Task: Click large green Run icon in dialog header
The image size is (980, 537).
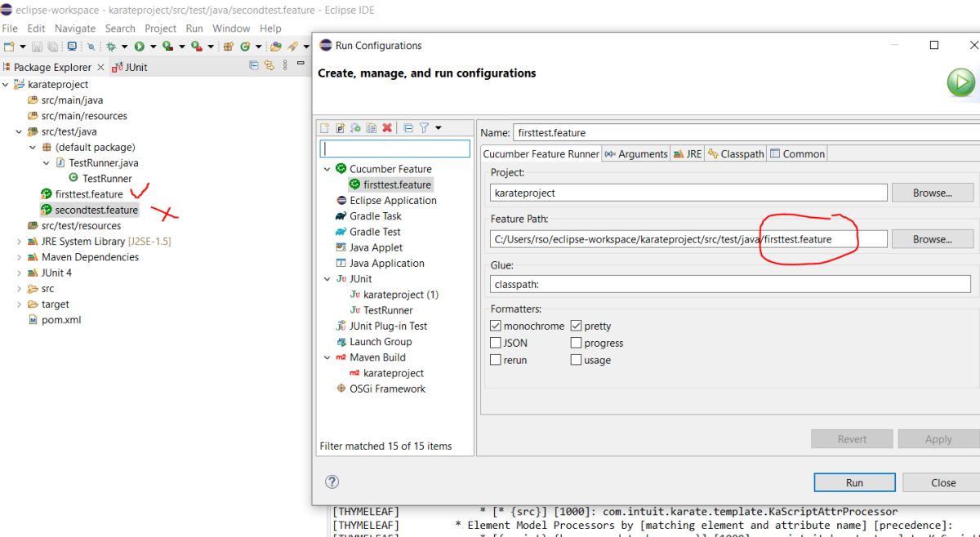Action: [x=961, y=82]
